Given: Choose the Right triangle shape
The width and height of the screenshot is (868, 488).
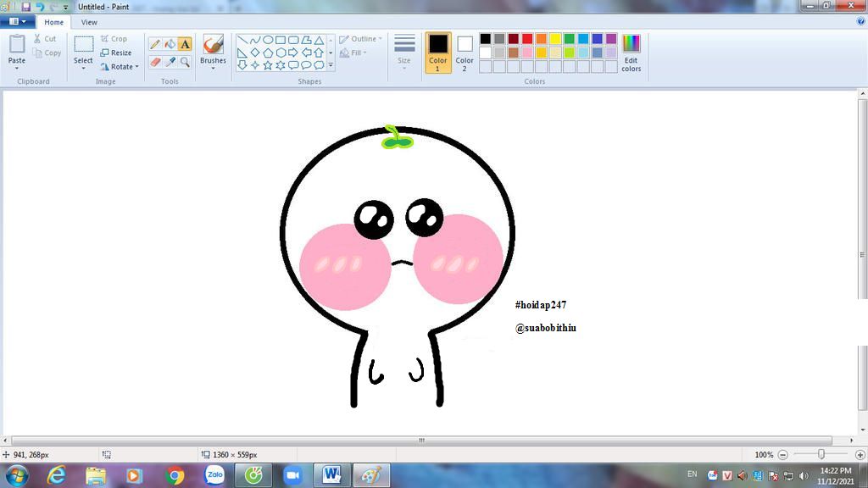Looking at the screenshot, I should click(242, 53).
